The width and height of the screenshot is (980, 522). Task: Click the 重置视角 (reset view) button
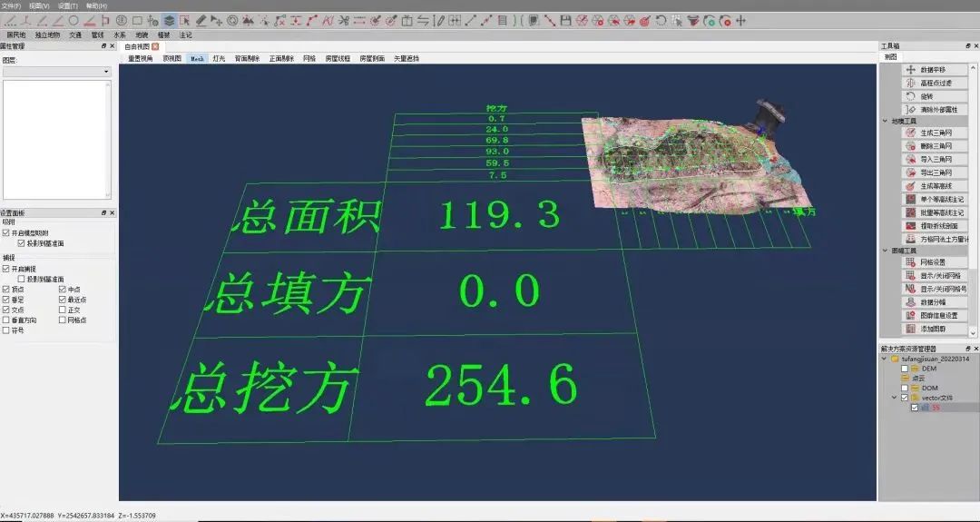[x=140, y=58]
